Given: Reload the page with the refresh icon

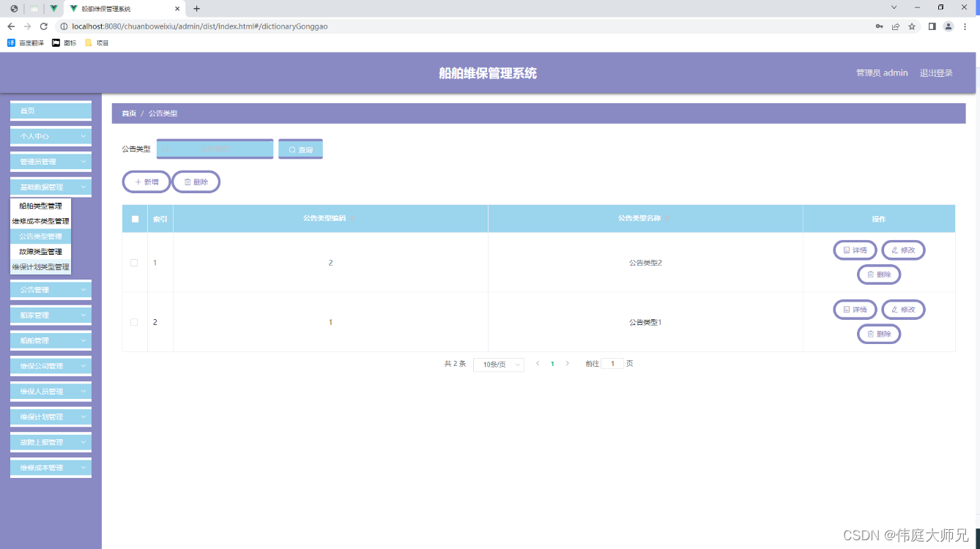Looking at the screenshot, I should [43, 26].
